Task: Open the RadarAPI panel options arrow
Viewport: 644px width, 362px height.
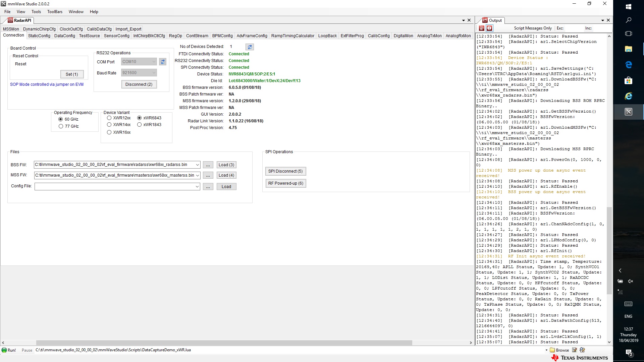Action: click(464, 20)
